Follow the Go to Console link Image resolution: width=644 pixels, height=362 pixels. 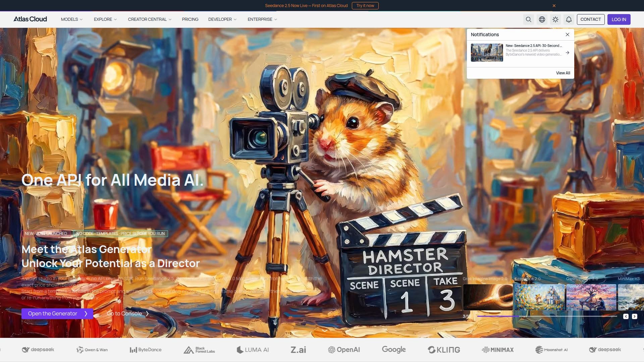pyautogui.click(x=127, y=314)
